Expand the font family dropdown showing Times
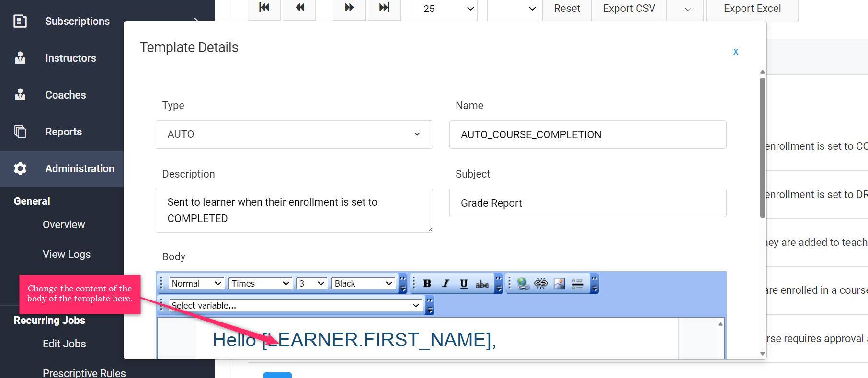868x378 pixels. (261, 284)
